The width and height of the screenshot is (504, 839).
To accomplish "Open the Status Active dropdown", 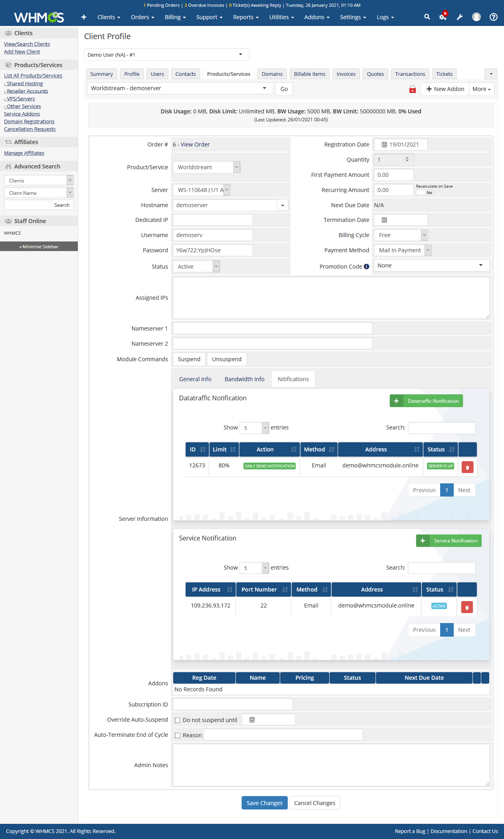I will (x=196, y=267).
